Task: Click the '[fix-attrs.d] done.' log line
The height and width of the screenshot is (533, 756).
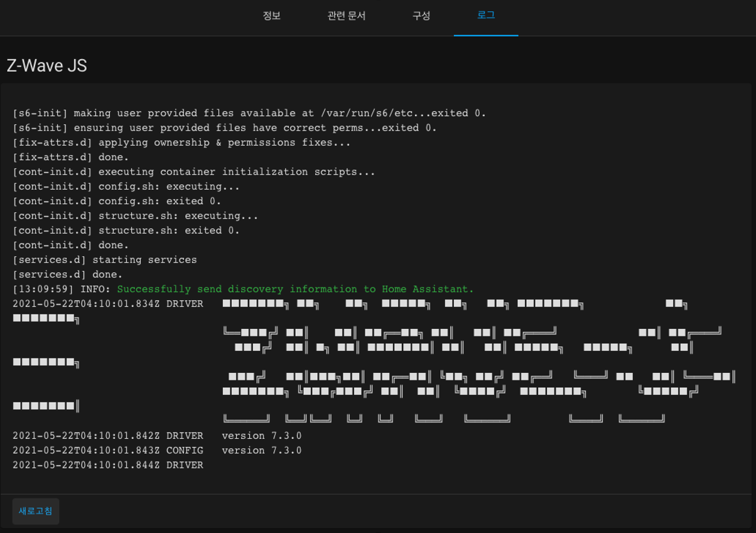Action: 71,158
